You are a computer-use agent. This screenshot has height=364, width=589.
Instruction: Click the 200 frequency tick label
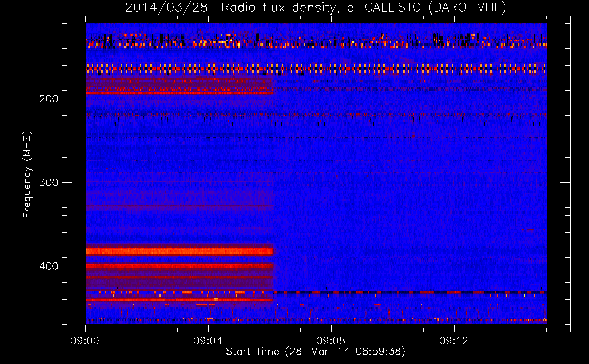click(x=49, y=99)
